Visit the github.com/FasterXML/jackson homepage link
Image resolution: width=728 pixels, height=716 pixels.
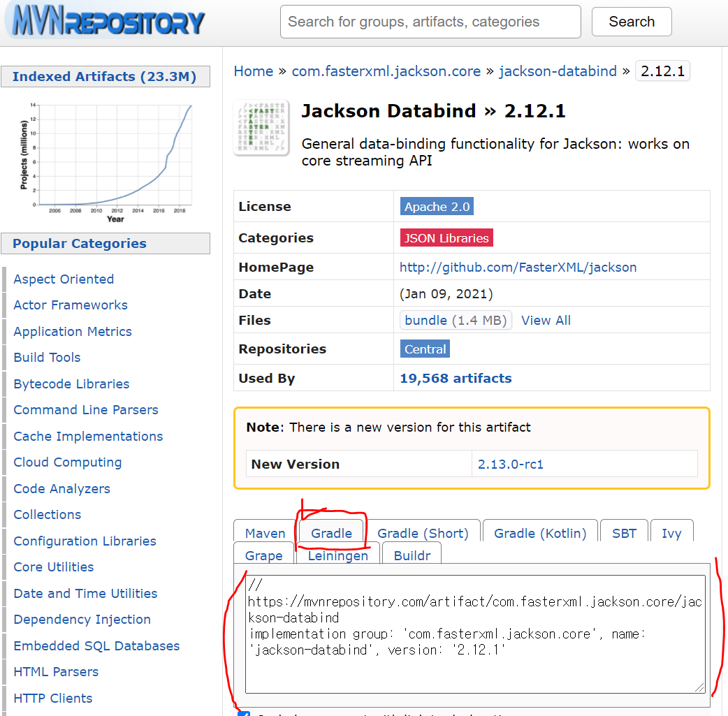[518, 268]
